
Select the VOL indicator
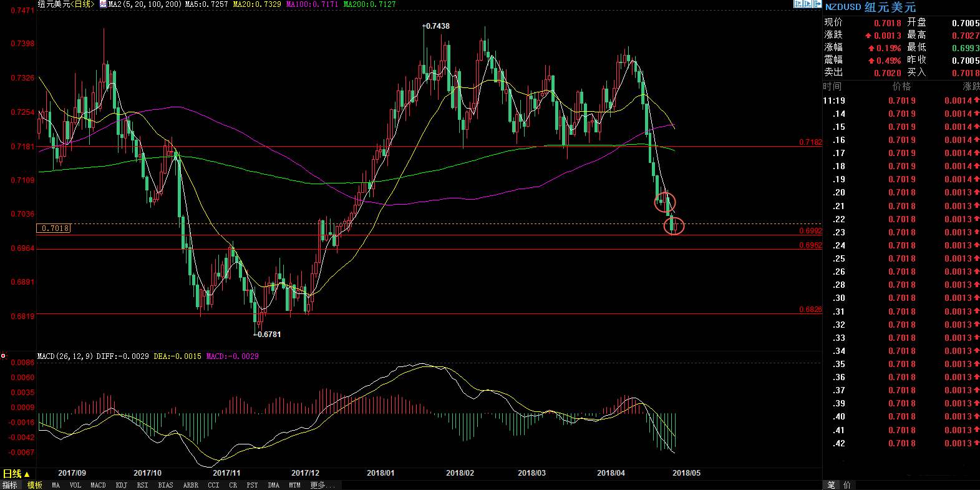tap(75, 485)
